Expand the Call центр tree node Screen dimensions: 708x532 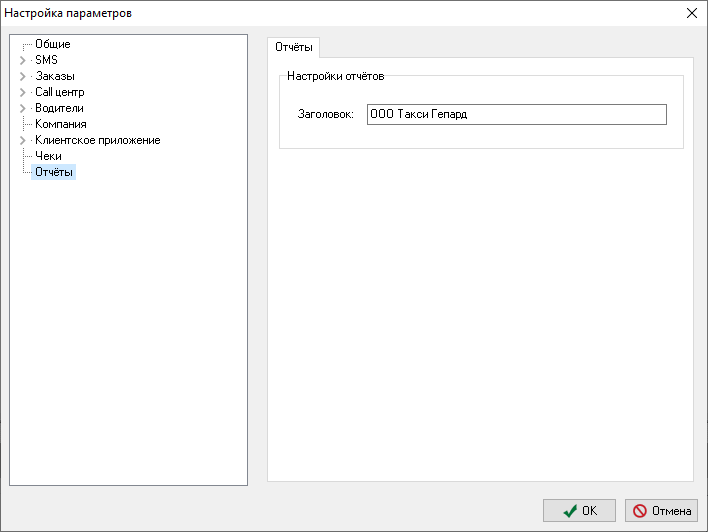(x=23, y=92)
